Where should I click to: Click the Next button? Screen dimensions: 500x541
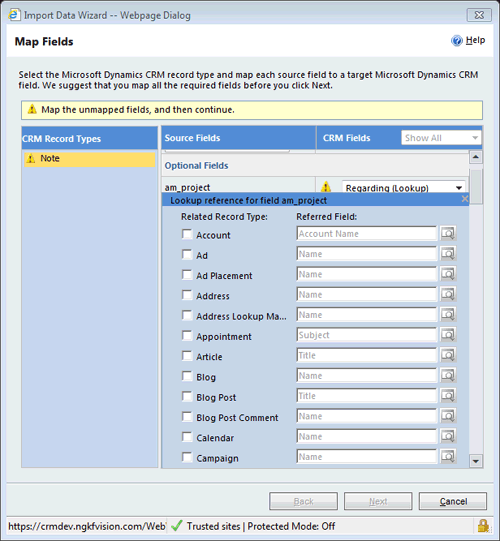coord(378,501)
